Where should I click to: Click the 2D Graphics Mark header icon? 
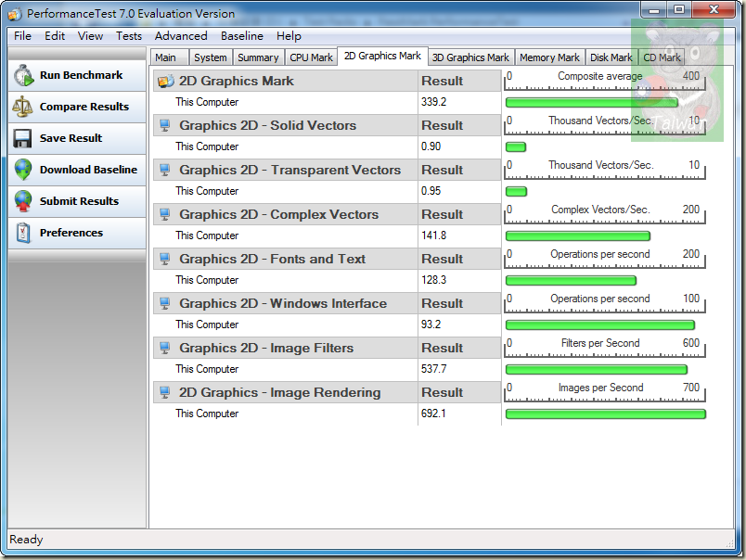[x=165, y=81]
